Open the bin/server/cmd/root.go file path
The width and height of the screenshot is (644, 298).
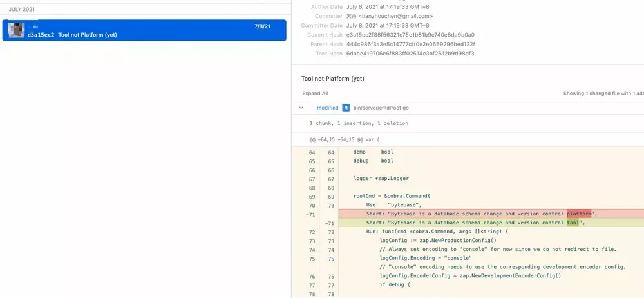(x=381, y=108)
